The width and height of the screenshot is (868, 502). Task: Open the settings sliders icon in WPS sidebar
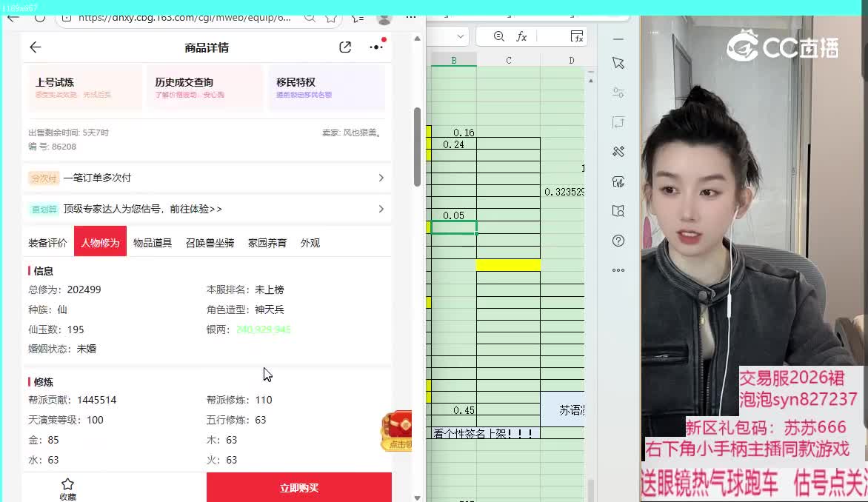pos(618,93)
